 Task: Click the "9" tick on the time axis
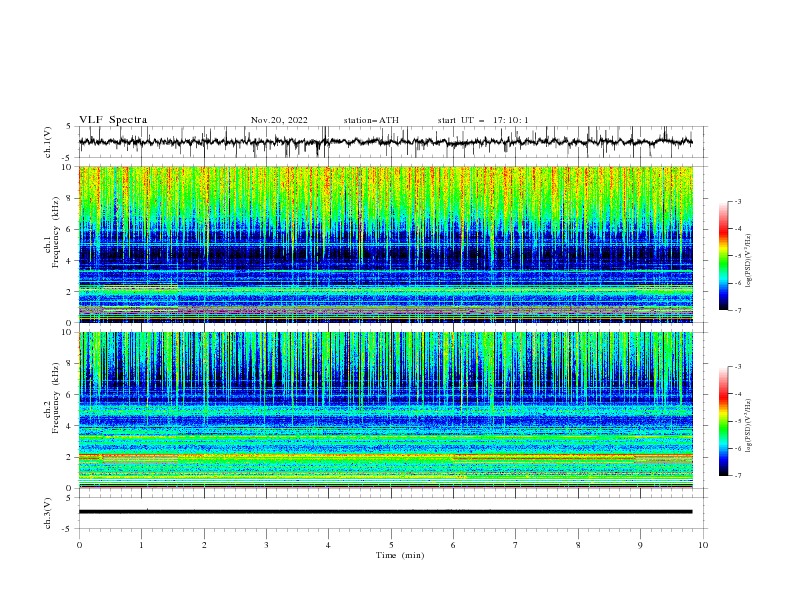point(640,545)
